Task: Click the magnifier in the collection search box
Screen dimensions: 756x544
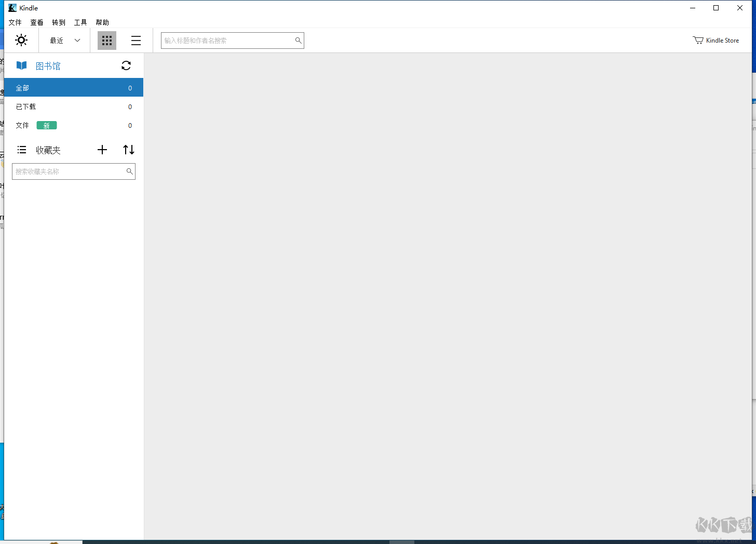Action: 129,171
